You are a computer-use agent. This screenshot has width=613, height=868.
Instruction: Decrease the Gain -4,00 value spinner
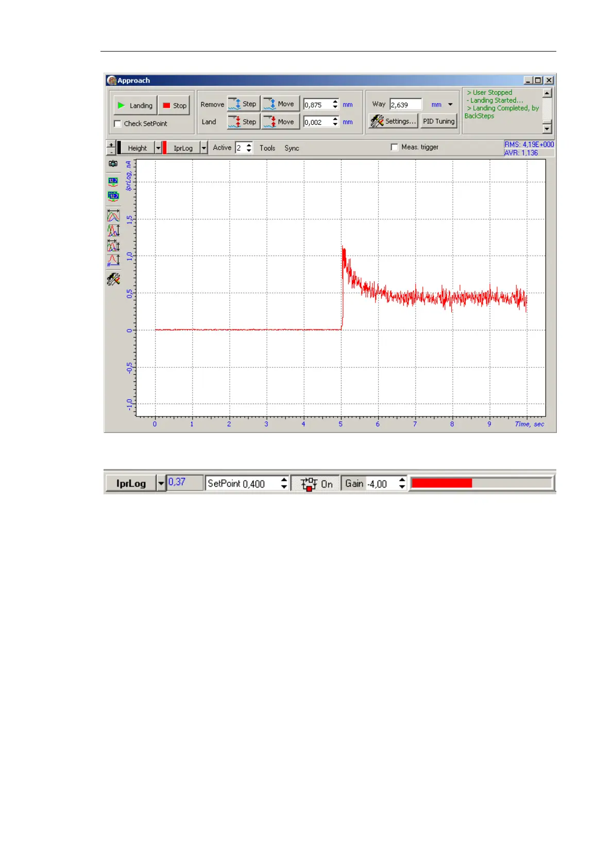click(x=402, y=487)
